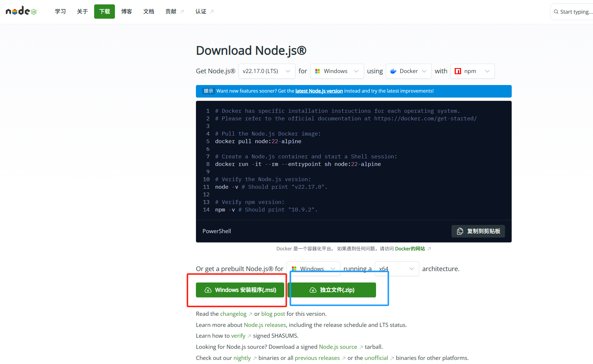Click the Windows logo in prebuilt selector
The image size is (593, 364).
tap(294, 268)
